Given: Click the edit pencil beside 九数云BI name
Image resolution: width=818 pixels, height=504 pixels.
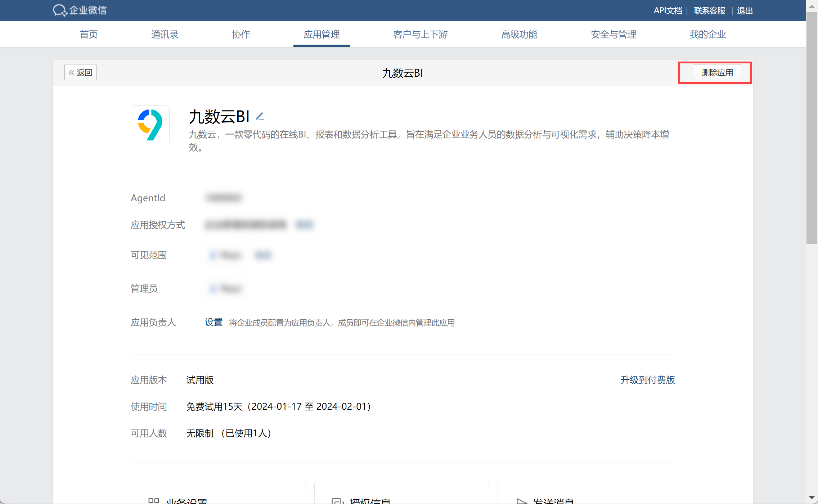Looking at the screenshot, I should click(260, 116).
